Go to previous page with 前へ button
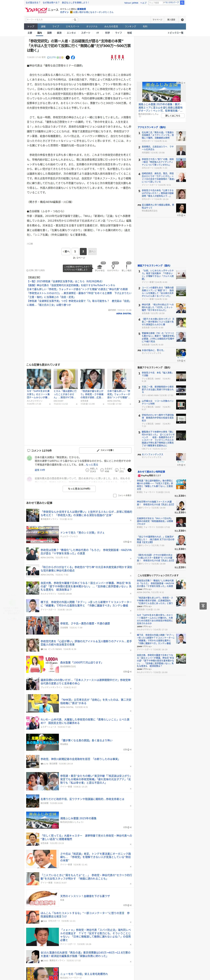 [x=66, y=252]
